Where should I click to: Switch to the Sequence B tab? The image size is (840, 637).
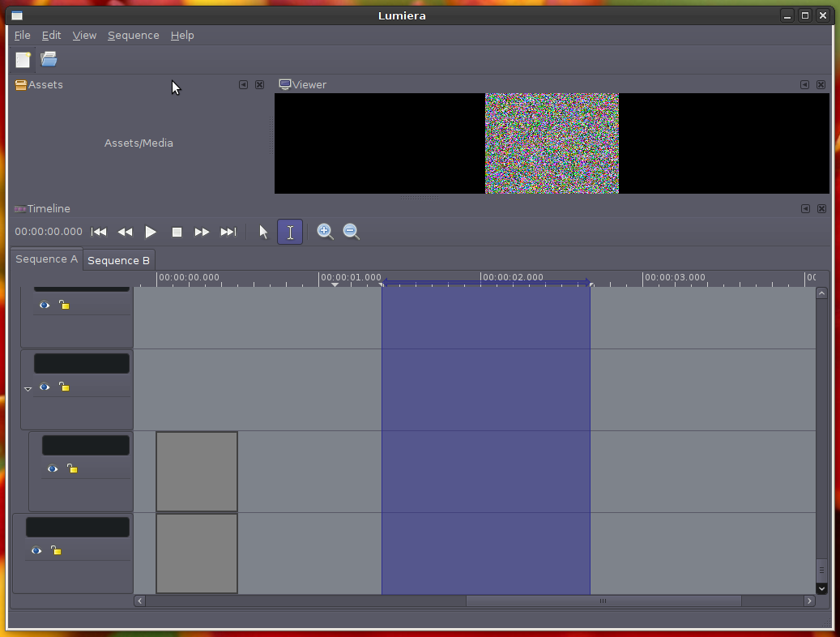click(x=118, y=261)
